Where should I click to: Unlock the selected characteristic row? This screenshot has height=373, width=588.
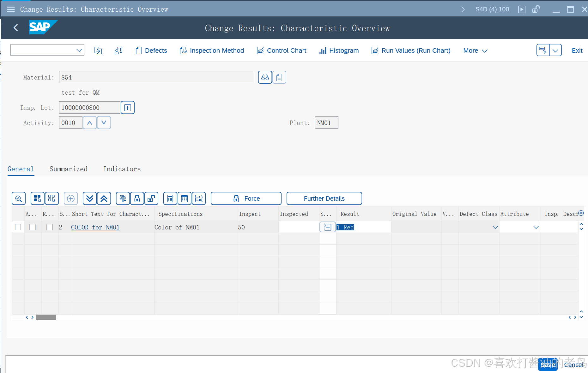coord(151,198)
